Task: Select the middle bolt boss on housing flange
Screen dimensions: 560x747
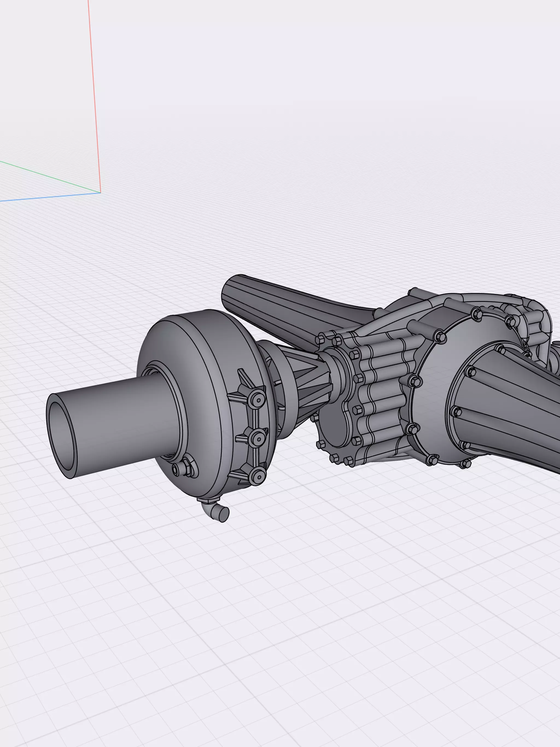Action: pyautogui.click(x=258, y=438)
